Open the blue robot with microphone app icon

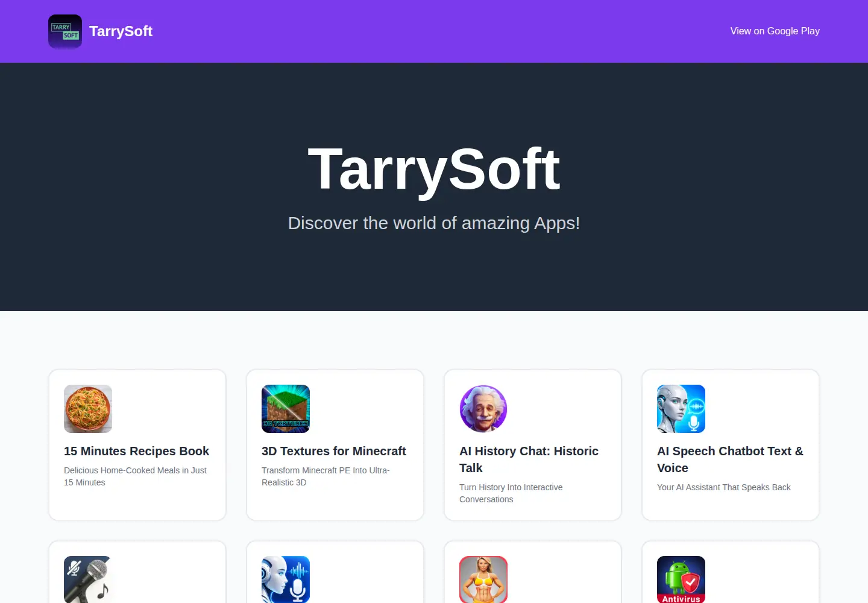click(286, 579)
